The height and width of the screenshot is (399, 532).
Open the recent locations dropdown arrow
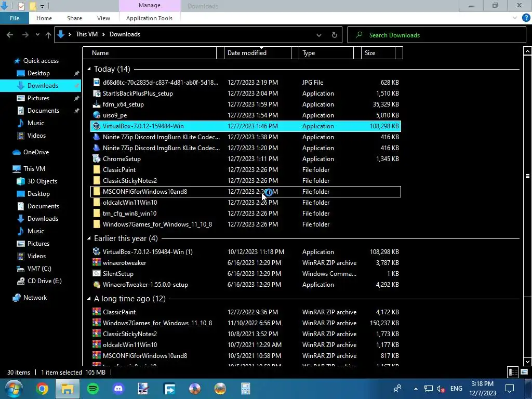coord(37,35)
